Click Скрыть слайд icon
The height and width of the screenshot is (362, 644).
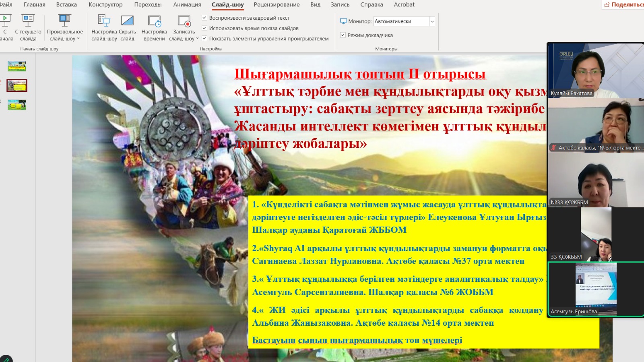(127, 21)
